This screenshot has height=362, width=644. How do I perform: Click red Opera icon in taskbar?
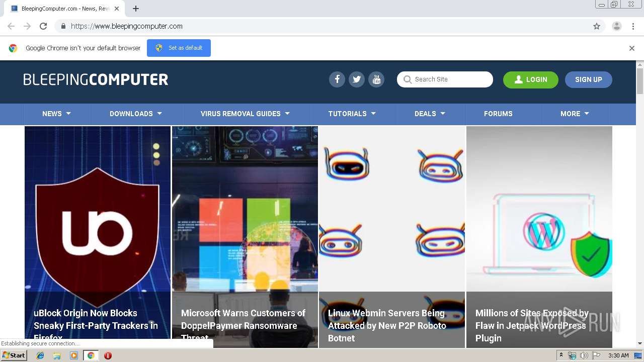pos(108,355)
